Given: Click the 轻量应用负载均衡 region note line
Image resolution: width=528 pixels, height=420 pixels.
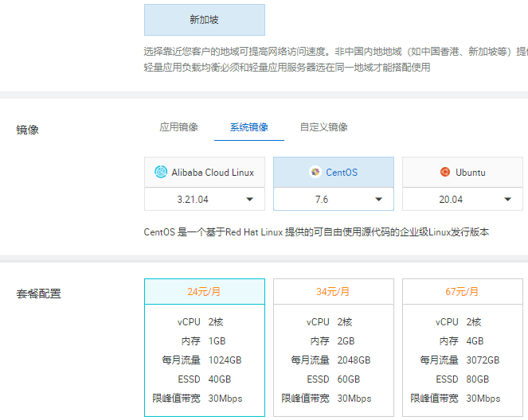Looking at the screenshot, I should 287,68.
